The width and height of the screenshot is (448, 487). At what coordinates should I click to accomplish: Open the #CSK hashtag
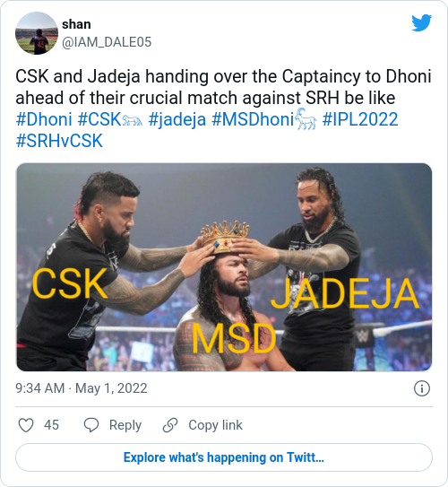coord(110,119)
